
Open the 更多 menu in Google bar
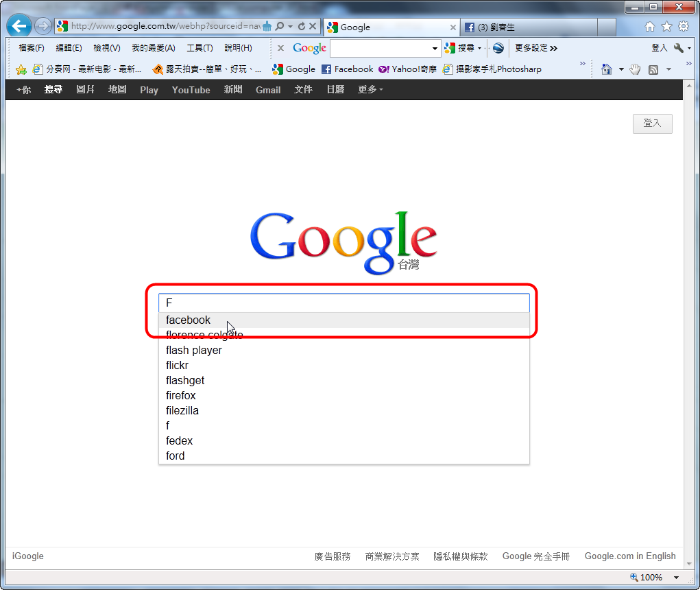(x=370, y=90)
